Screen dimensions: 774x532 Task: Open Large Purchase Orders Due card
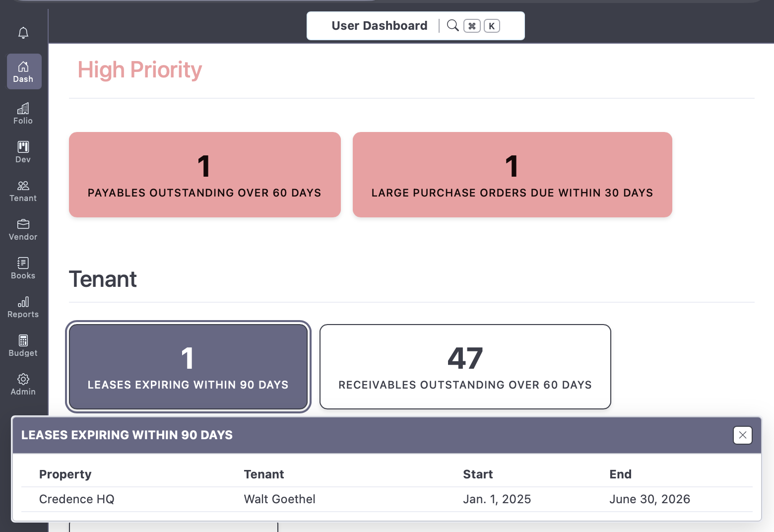(x=512, y=175)
